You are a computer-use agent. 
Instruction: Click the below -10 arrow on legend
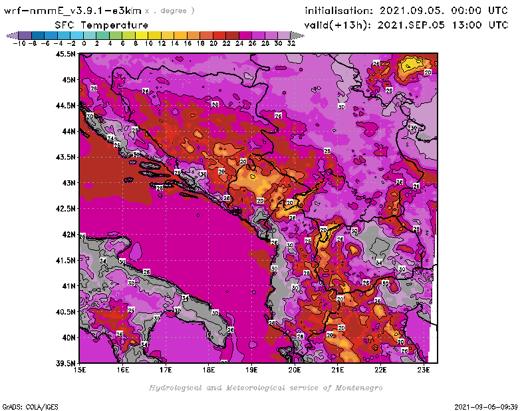(12, 36)
